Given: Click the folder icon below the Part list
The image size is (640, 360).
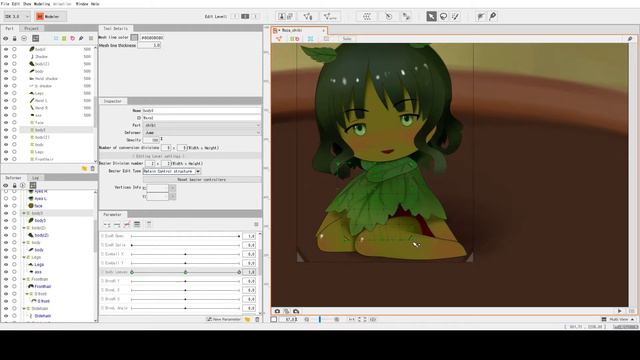Looking at the screenshot, I should 84,168.
